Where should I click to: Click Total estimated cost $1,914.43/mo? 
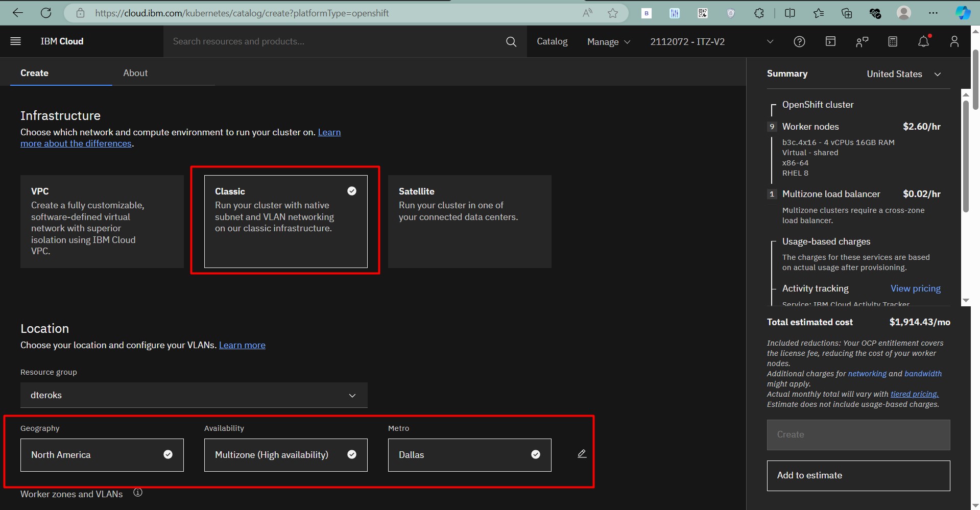pos(858,322)
